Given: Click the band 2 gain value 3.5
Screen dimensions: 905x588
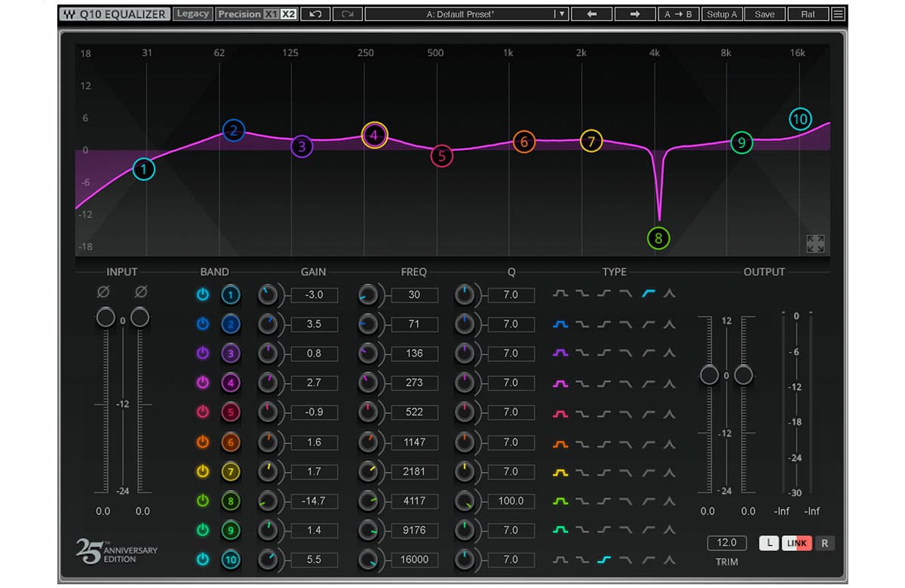Looking at the screenshot, I should (x=314, y=324).
